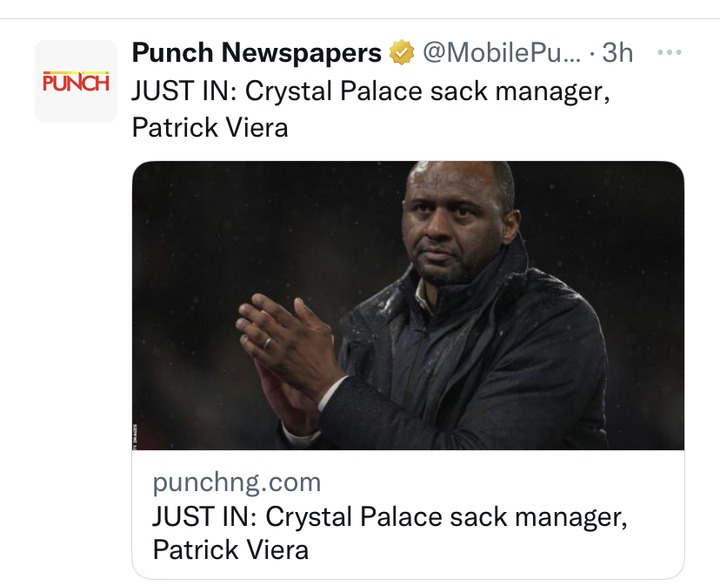Open the link card headline about Crystal Palace
720x586 pixels.
pyautogui.click(x=390, y=533)
